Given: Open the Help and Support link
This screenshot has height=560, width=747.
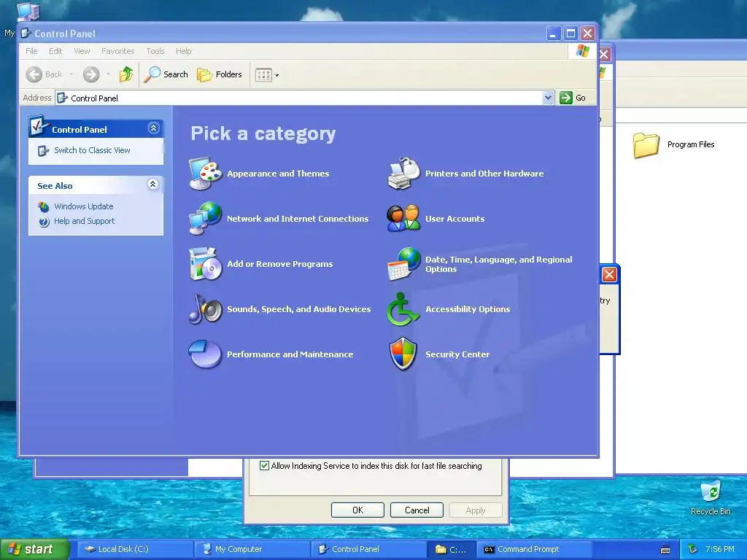Looking at the screenshot, I should click(85, 222).
